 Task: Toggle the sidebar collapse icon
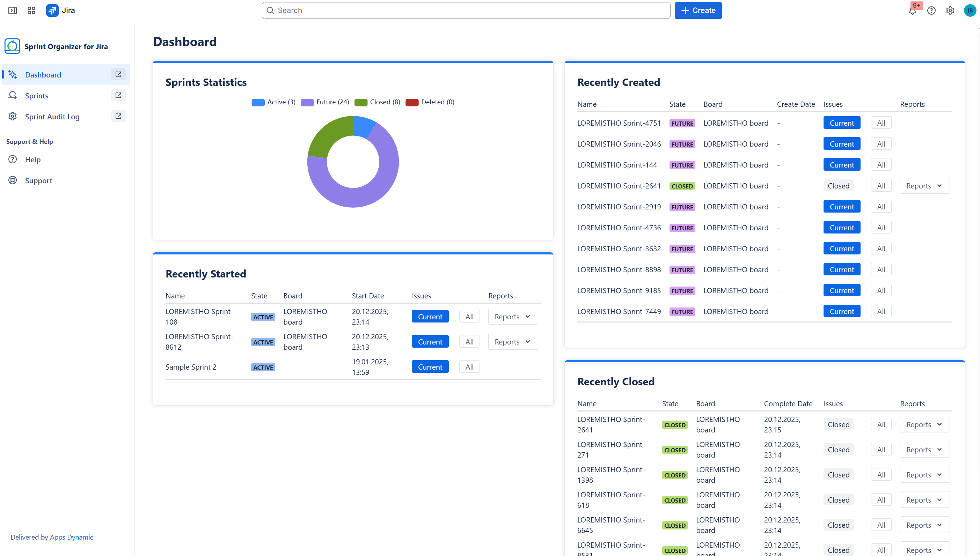click(13, 10)
